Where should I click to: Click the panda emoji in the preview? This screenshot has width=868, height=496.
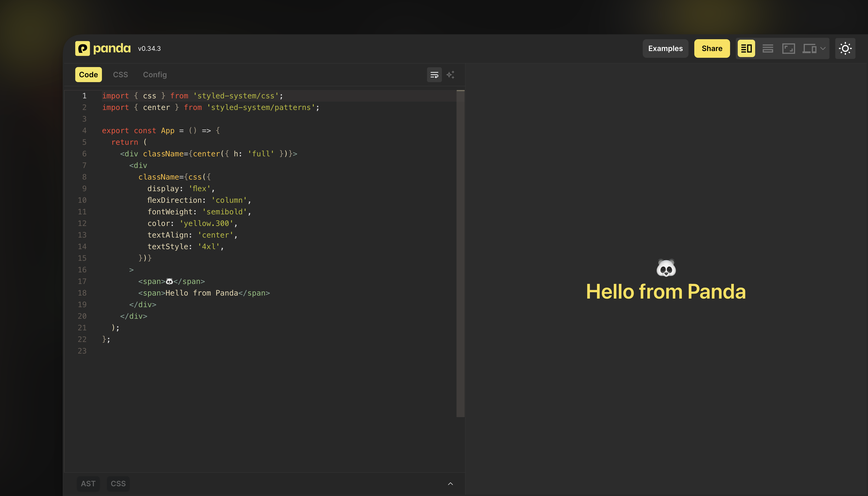pyautogui.click(x=666, y=268)
